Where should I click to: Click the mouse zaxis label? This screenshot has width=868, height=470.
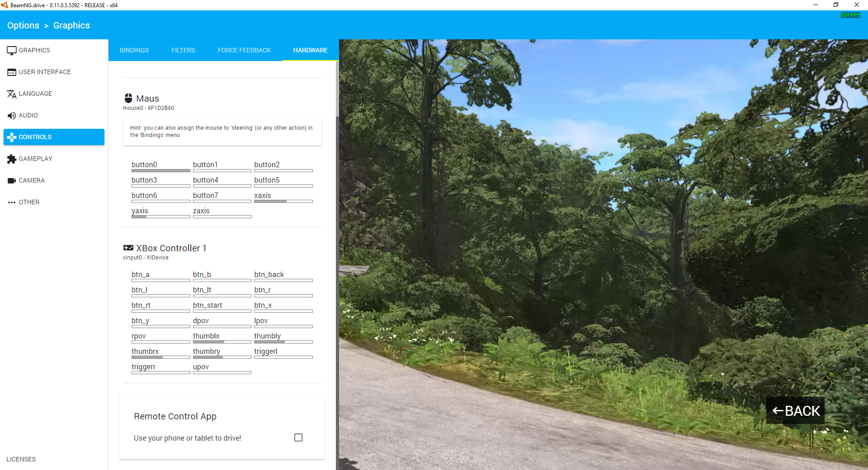[201, 211]
